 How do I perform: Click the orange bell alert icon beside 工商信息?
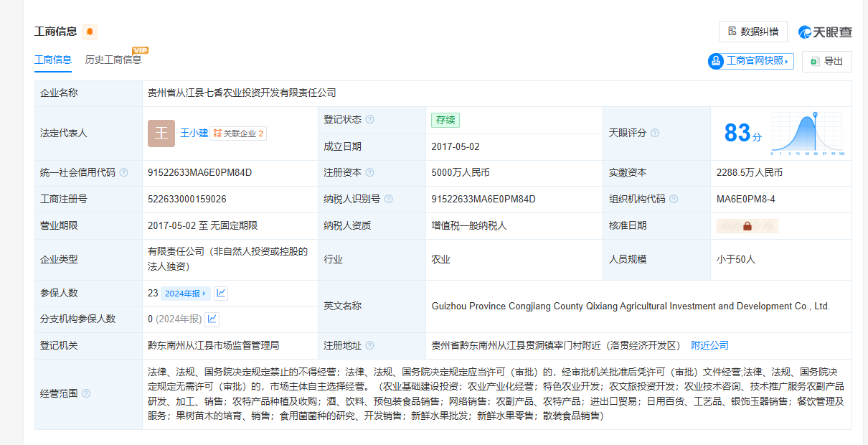(x=90, y=32)
